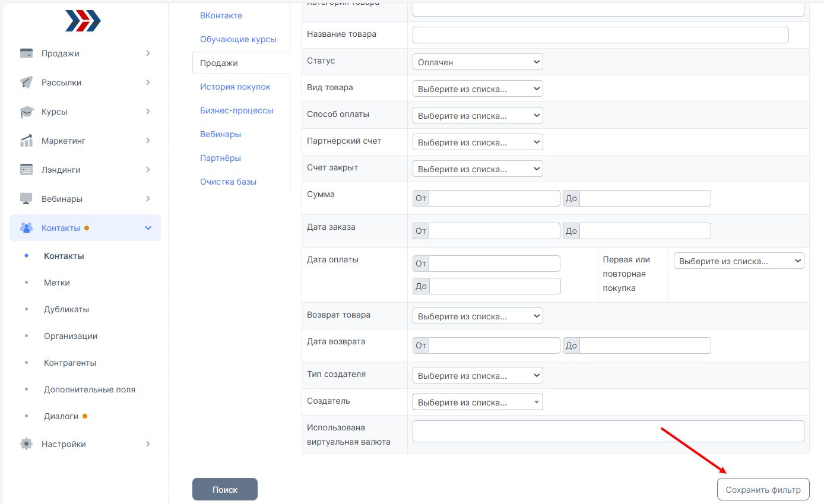This screenshot has width=824, height=504.
Task: Expand the Рассылки sidebar chevron
Action: pos(148,83)
